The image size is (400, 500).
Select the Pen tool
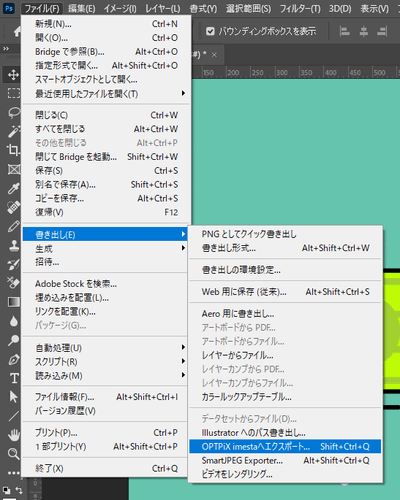[x=13, y=359]
